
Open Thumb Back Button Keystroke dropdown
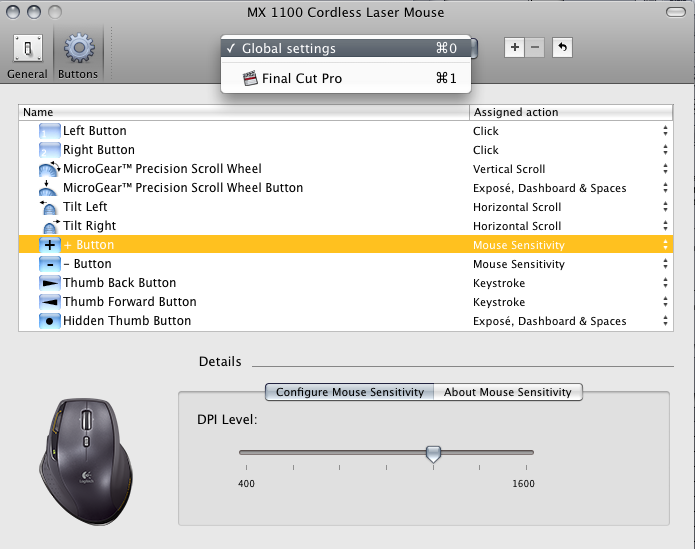(665, 283)
